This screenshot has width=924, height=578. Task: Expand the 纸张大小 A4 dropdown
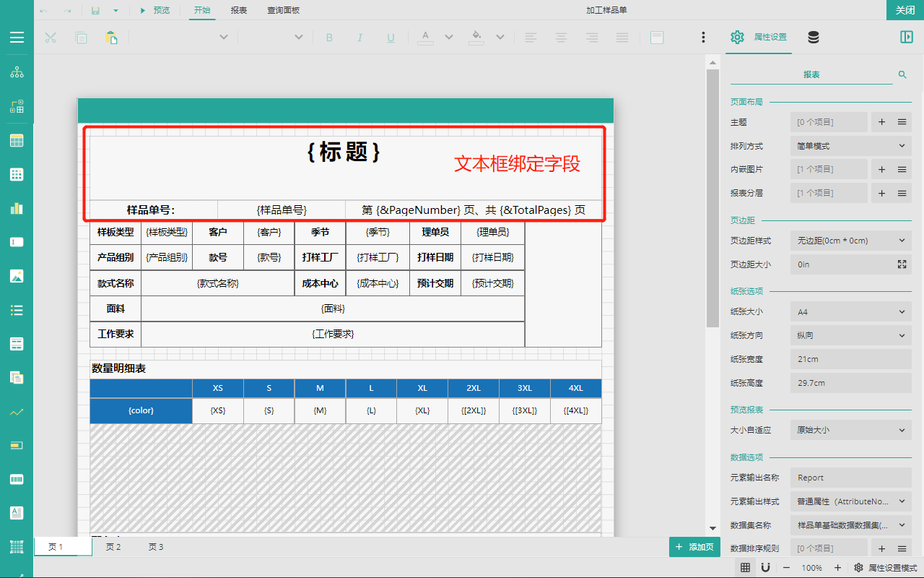[850, 312]
